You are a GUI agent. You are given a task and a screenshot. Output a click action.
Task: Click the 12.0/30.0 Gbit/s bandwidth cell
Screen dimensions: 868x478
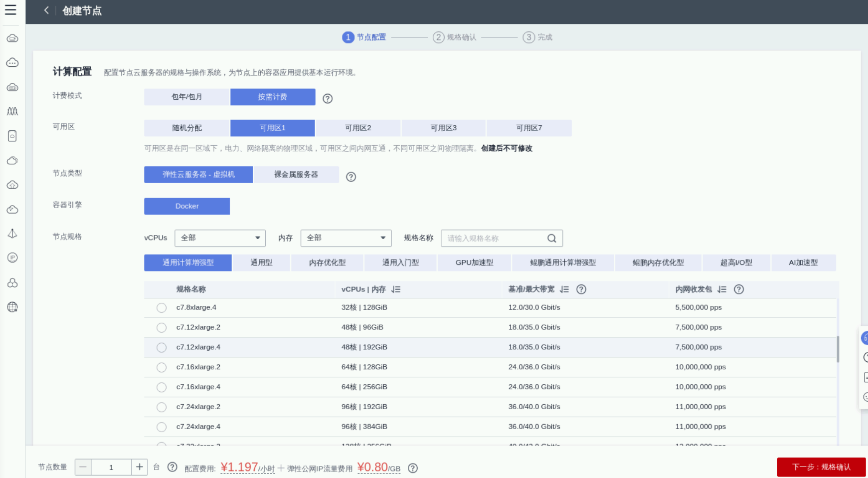[534, 307]
